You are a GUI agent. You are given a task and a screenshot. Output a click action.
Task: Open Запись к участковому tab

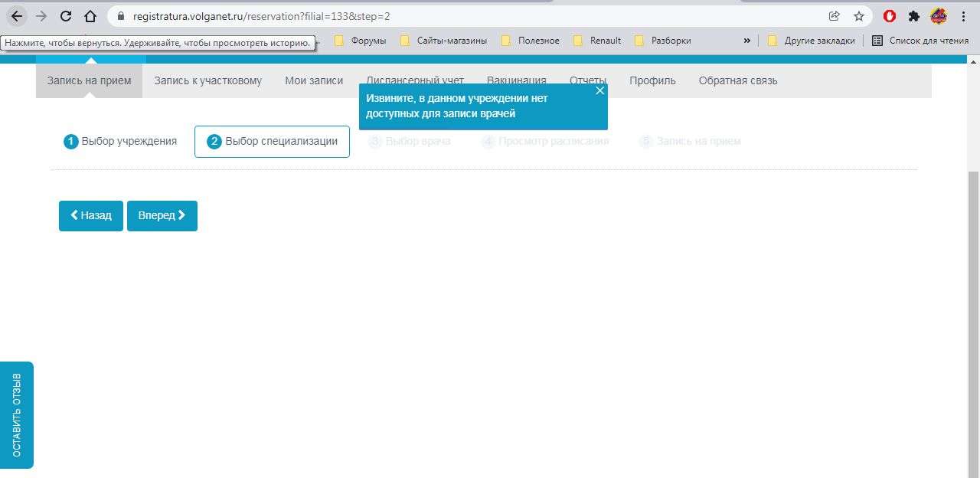tap(207, 80)
